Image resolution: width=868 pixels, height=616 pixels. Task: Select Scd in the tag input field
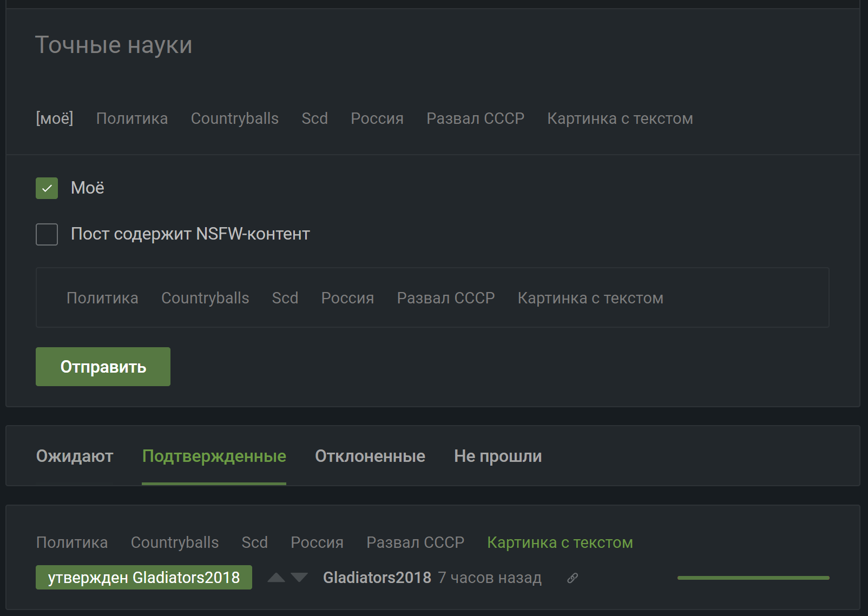285,298
